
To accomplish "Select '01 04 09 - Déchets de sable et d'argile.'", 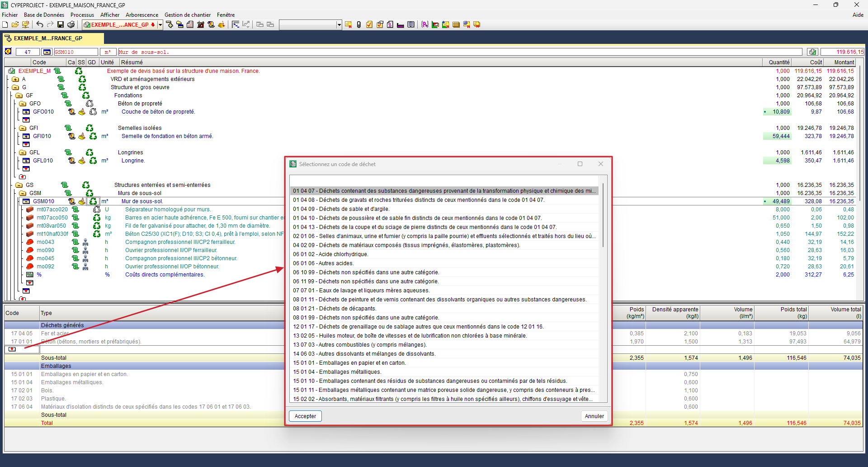I will tap(444, 209).
